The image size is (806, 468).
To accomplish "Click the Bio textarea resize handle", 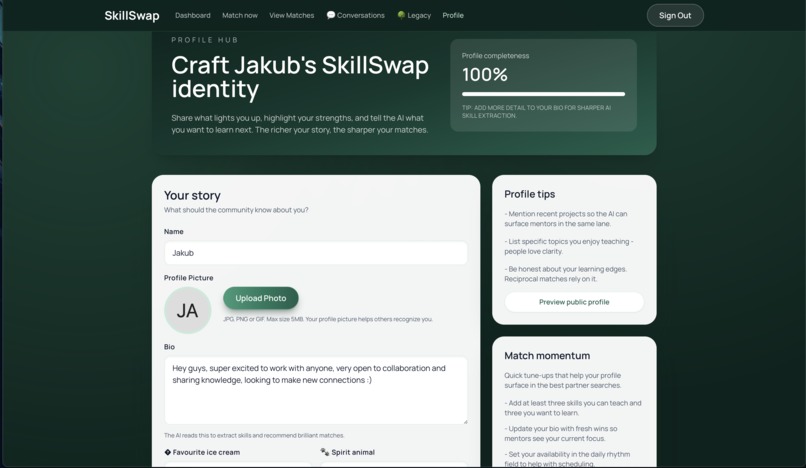I will [x=465, y=422].
